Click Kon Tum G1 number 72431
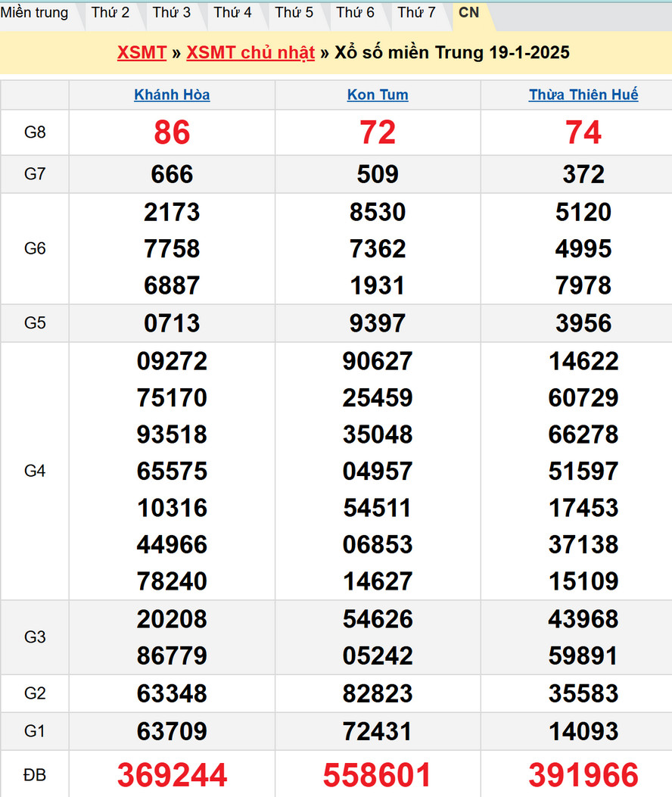672x797 pixels. [x=378, y=732]
